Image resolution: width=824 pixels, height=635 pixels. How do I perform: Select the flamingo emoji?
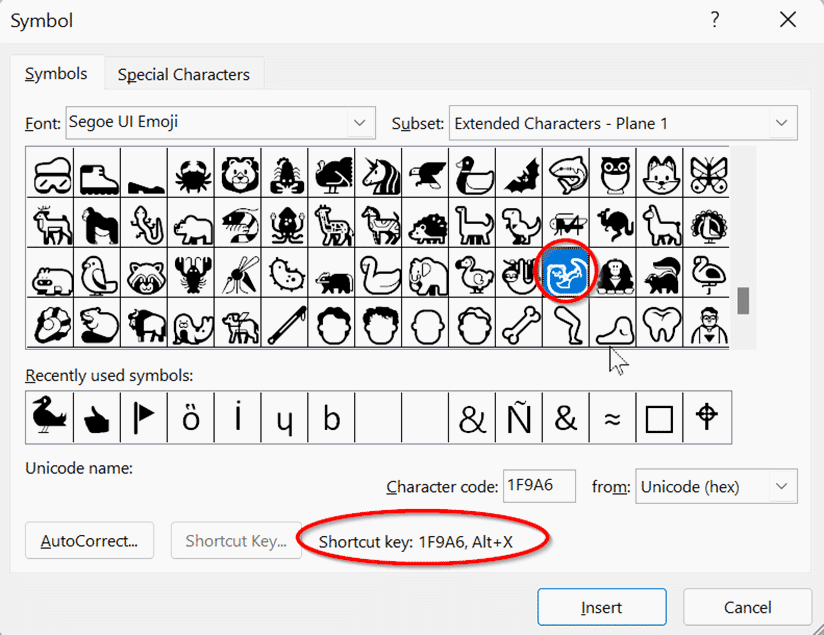(x=707, y=273)
